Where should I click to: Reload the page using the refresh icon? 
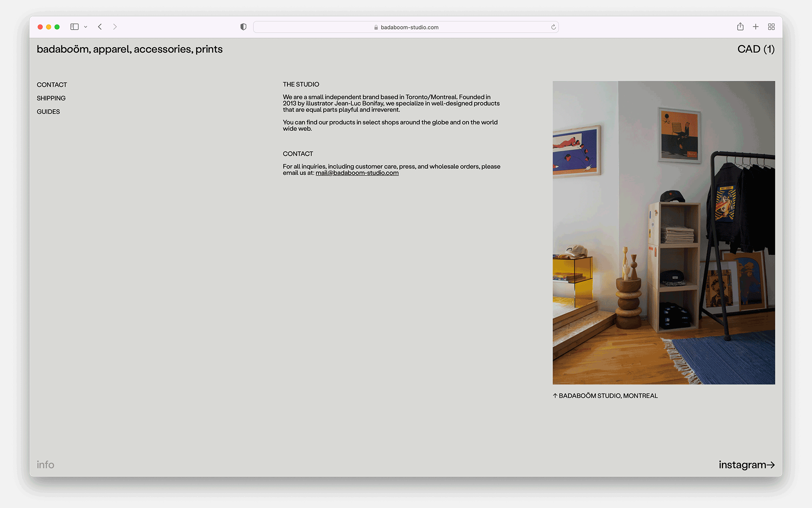point(553,27)
